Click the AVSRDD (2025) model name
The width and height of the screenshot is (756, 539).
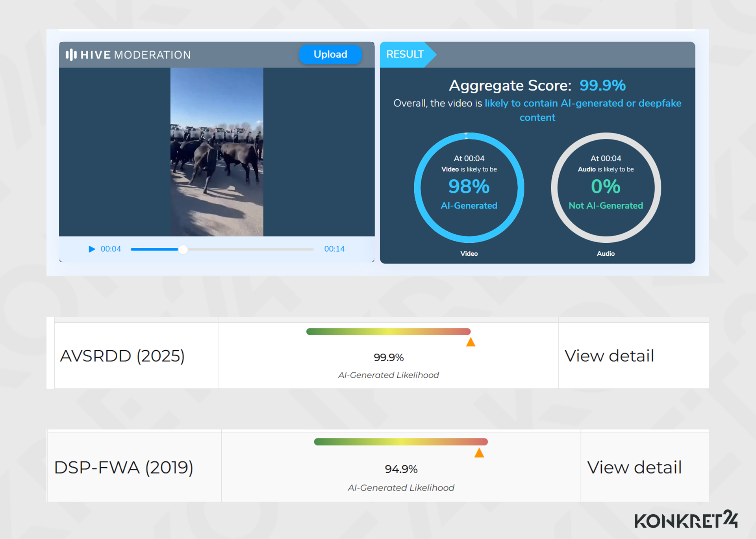(x=122, y=356)
